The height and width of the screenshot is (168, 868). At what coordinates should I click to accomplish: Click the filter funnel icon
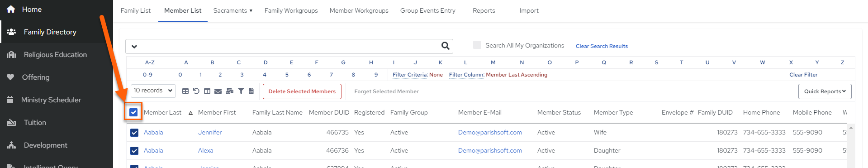click(241, 91)
